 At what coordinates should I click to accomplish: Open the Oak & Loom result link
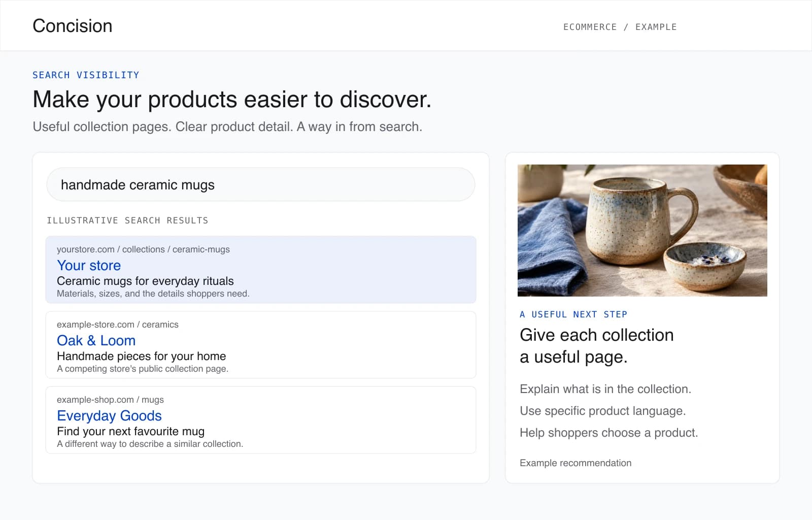[96, 340]
